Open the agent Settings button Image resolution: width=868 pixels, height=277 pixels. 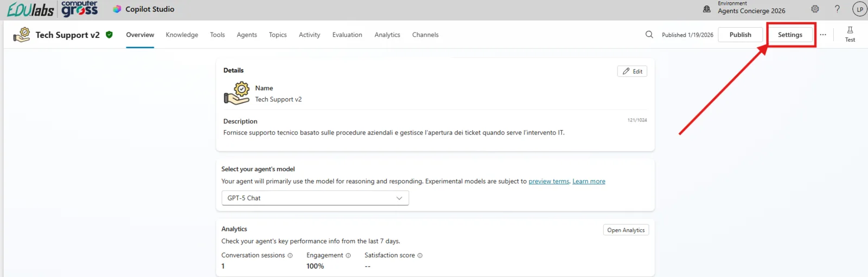coord(790,35)
